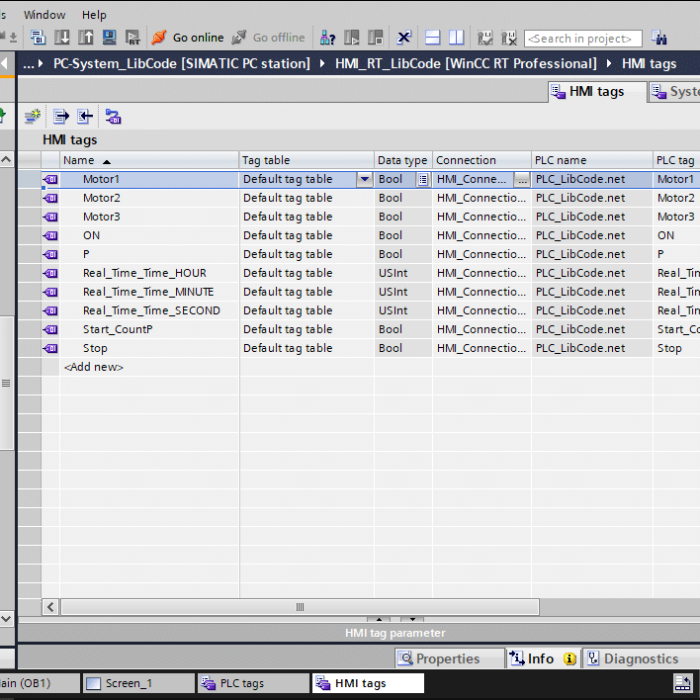Switch to PLC tags editor in taskbar

pos(253,683)
